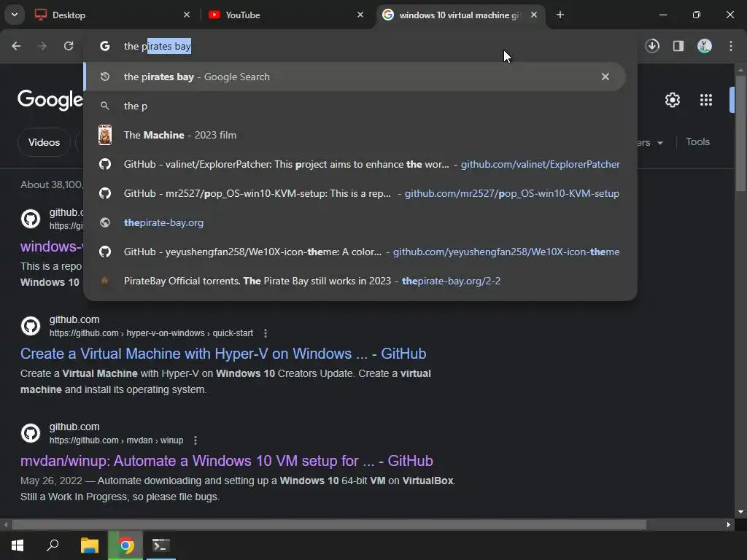Click the Google logo on the page

point(50,99)
